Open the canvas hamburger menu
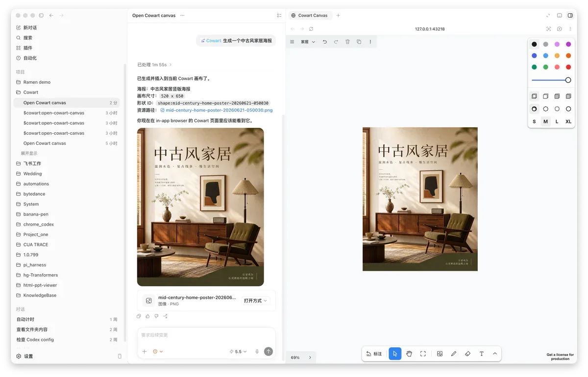 pyautogui.click(x=292, y=42)
